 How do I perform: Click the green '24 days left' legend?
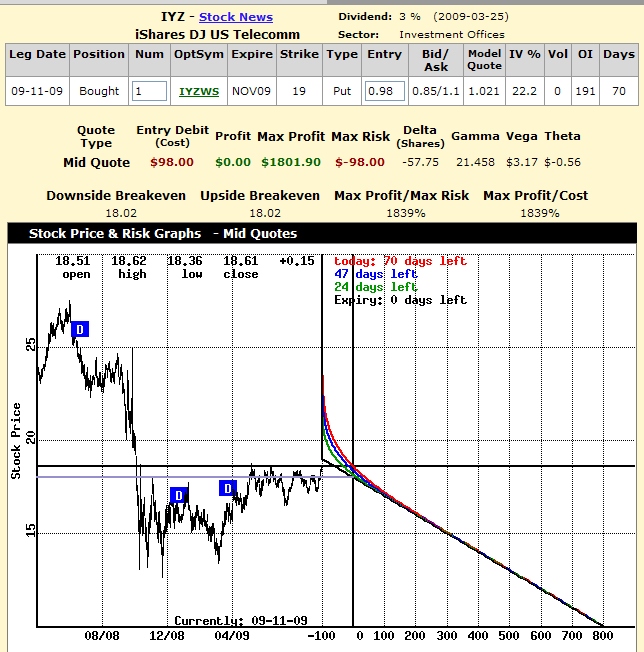click(376, 287)
